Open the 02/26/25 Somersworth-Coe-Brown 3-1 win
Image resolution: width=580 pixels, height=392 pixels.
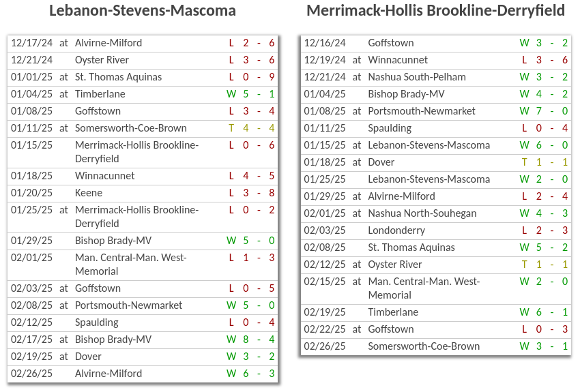pyautogui.click(x=423, y=346)
